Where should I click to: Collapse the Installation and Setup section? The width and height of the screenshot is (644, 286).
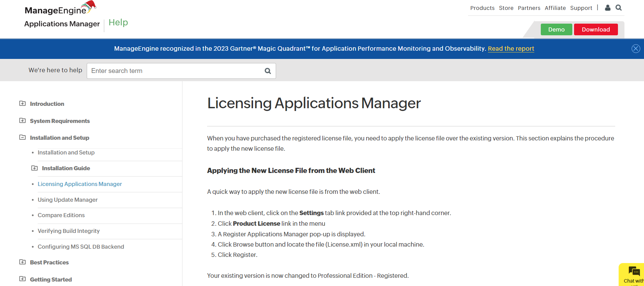pyautogui.click(x=23, y=137)
